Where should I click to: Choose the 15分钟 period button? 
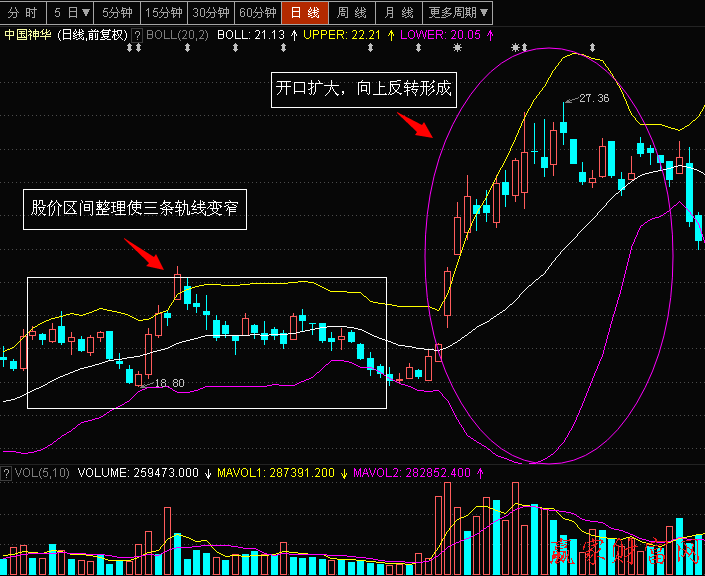coord(163,12)
